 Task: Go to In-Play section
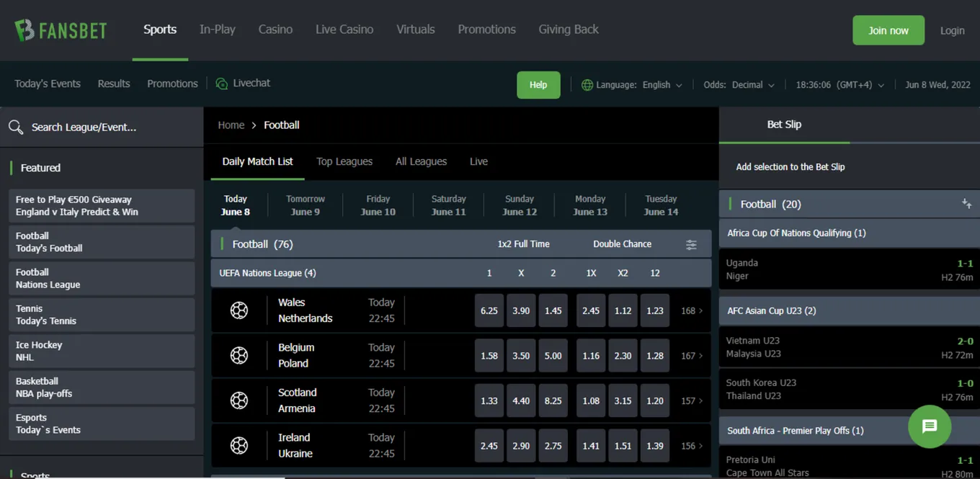(218, 30)
